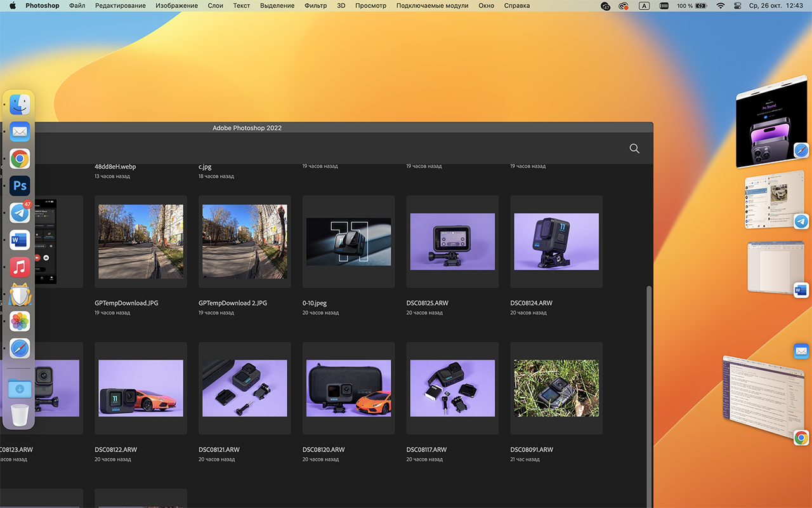Launch Microsoft Word from the Dock
The image size is (812, 508).
coord(20,240)
